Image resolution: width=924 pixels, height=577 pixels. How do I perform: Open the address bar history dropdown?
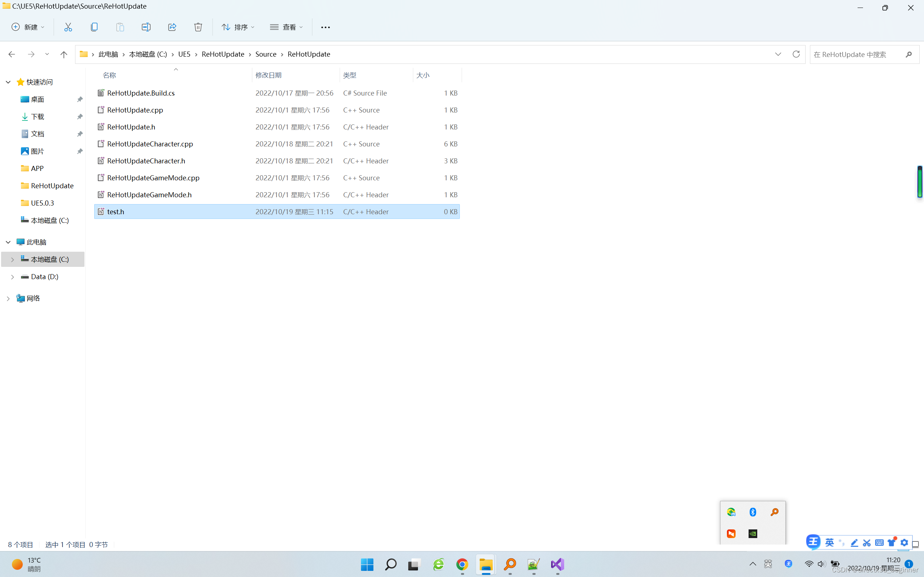778,54
